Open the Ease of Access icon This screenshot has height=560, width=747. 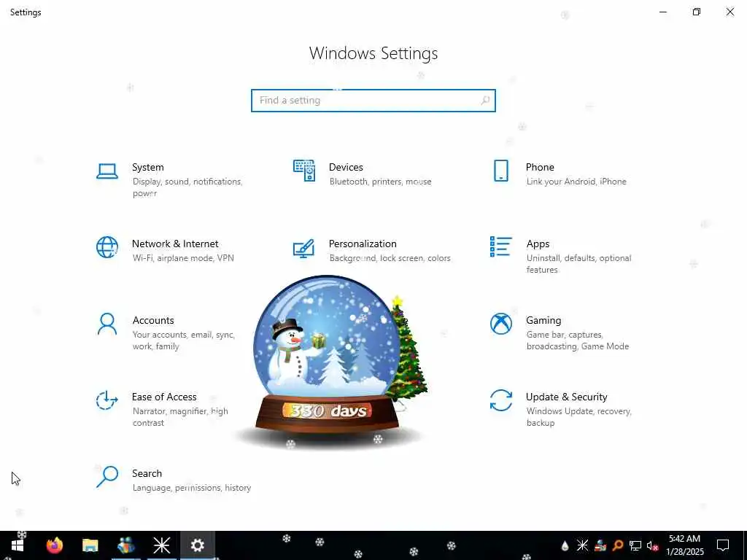point(107,400)
